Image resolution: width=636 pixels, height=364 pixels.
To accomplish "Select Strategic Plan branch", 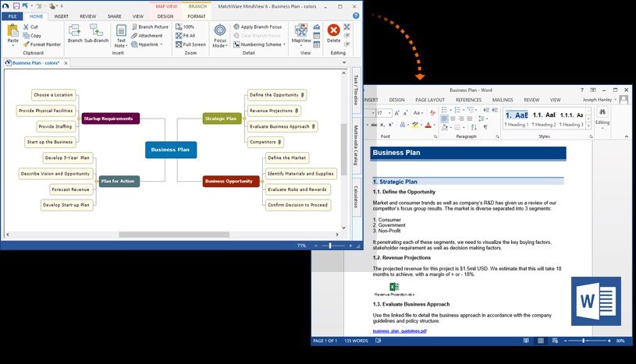I will [x=222, y=118].
